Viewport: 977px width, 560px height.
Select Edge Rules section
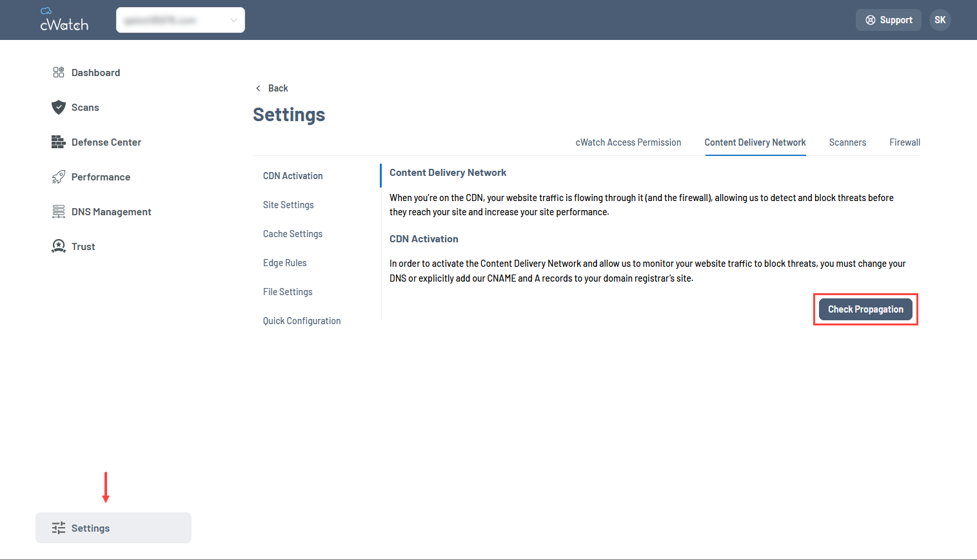[x=285, y=263]
